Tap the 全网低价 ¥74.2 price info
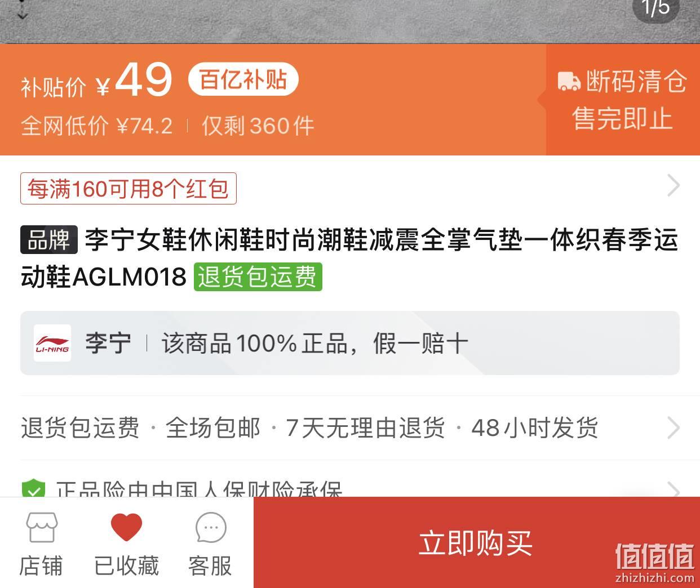The height and width of the screenshot is (588, 700). [96, 126]
